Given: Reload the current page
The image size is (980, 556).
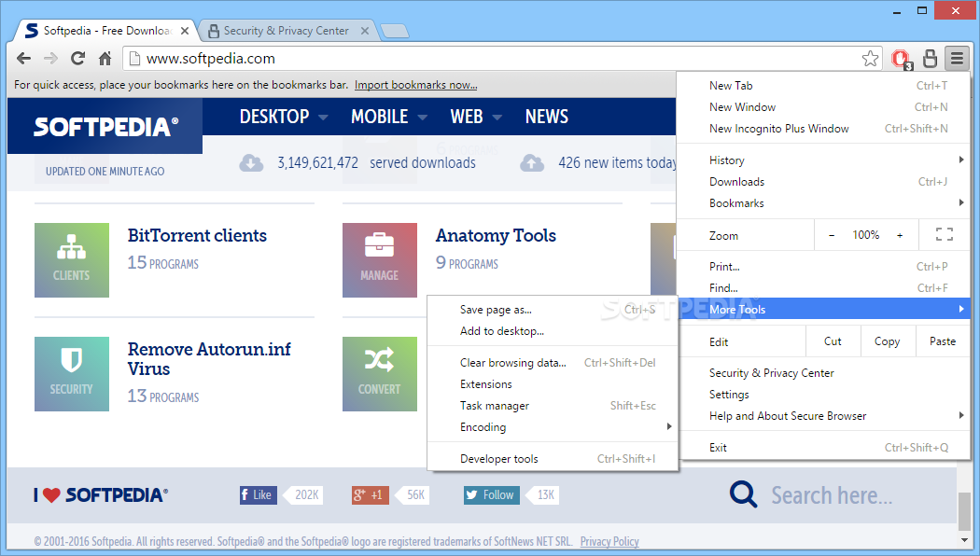Looking at the screenshot, I should pyautogui.click(x=77, y=59).
